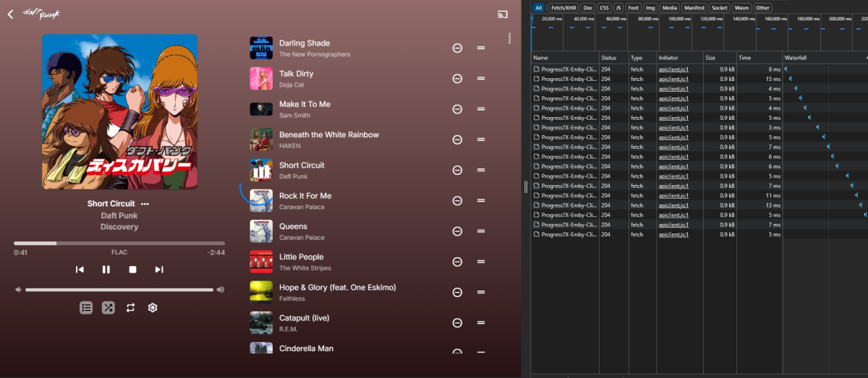Open the cast to device icon
This screenshot has width=868, height=378.
503,14
